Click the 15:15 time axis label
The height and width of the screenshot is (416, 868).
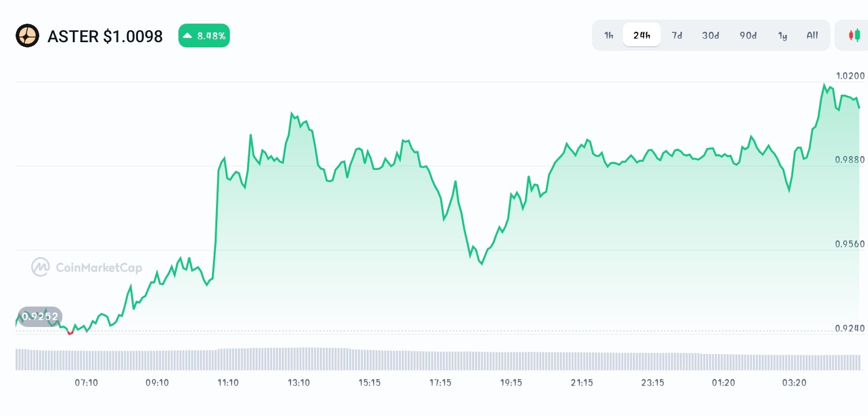369,382
